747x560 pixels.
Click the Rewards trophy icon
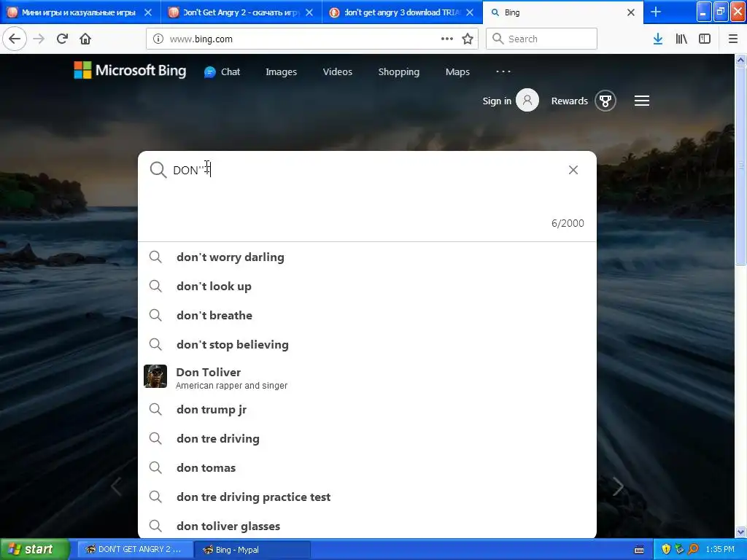pyautogui.click(x=605, y=101)
